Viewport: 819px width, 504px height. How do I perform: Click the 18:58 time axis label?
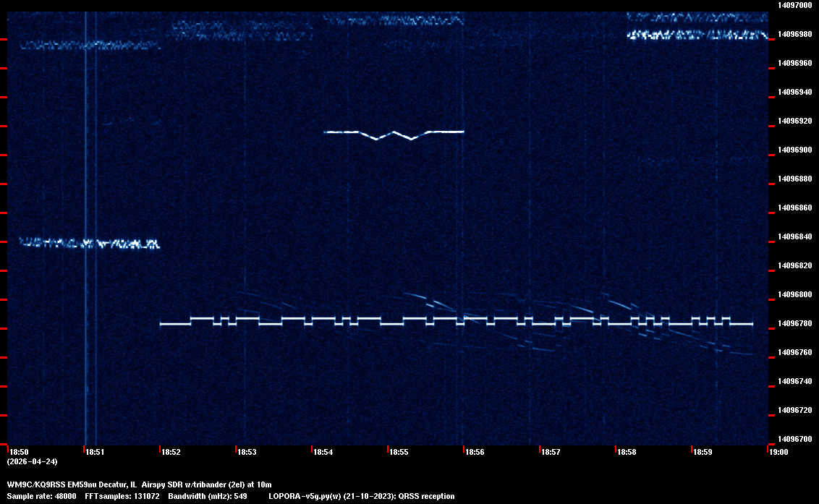(627, 453)
